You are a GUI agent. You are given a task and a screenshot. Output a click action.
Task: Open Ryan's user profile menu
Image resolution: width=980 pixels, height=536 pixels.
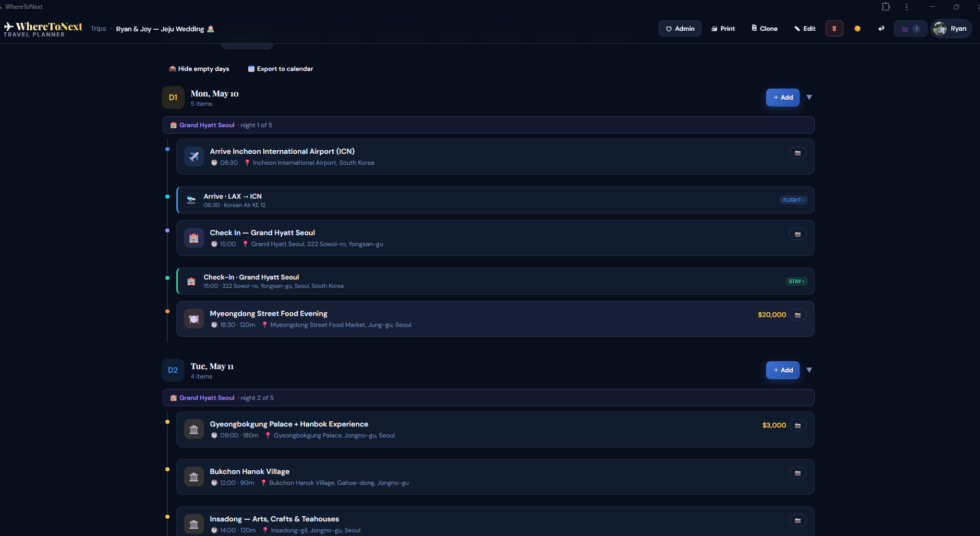951,29
